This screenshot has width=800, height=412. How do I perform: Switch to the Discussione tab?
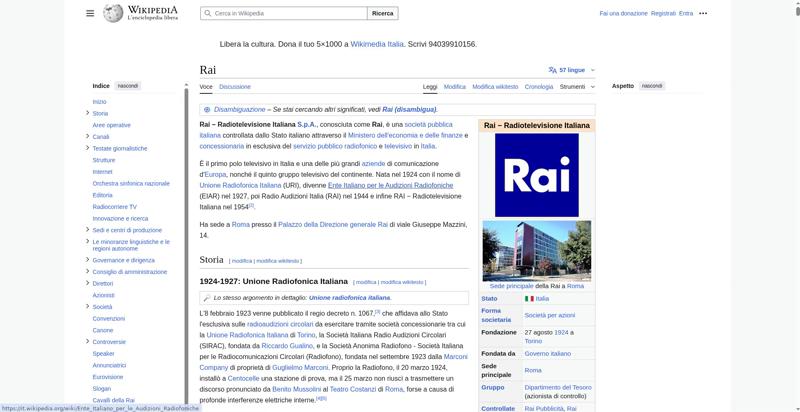235,87
